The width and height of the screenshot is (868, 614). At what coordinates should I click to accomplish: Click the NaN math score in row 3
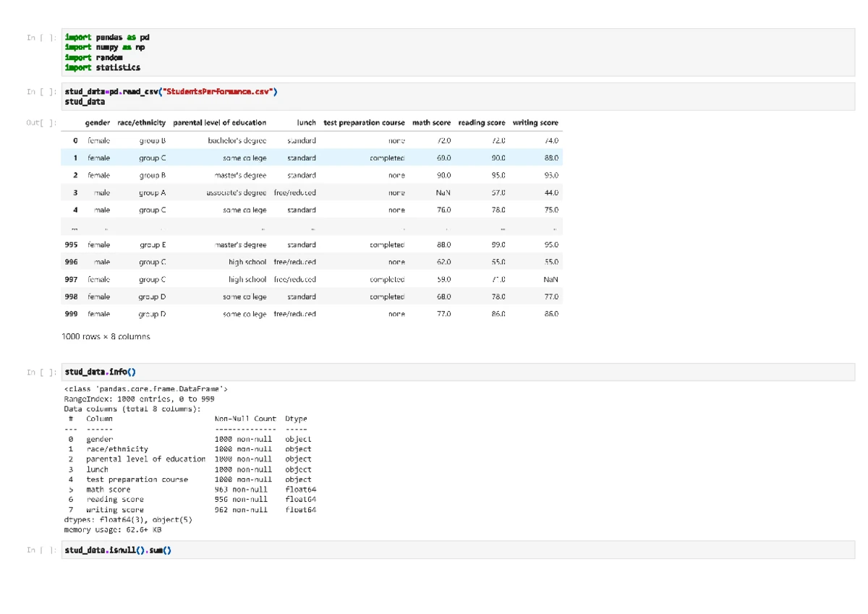tap(443, 192)
